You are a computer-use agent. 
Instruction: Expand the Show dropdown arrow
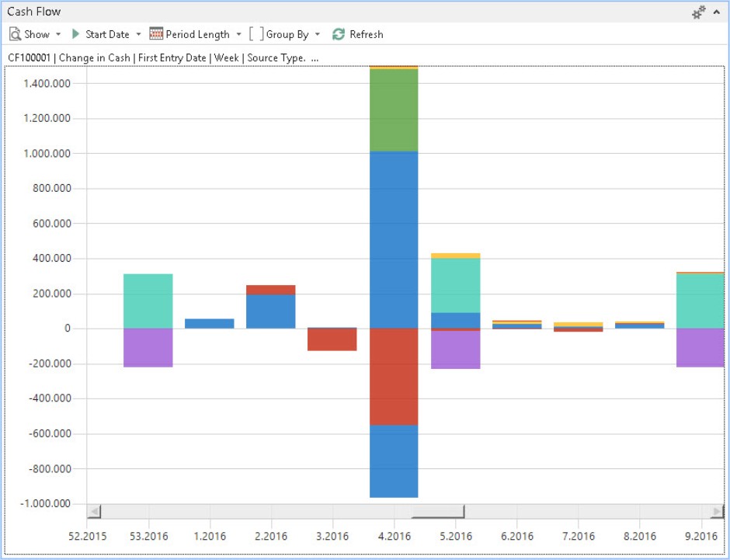coord(58,34)
